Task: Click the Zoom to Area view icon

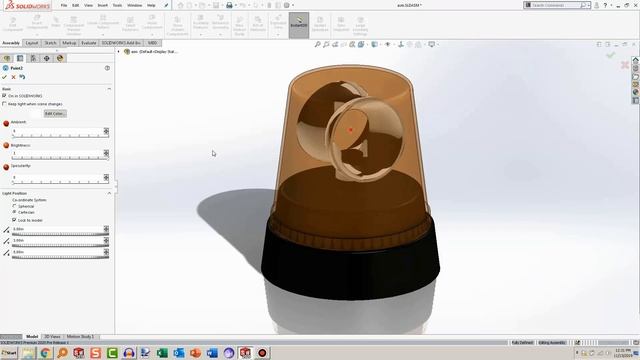Action: [326, 44]
